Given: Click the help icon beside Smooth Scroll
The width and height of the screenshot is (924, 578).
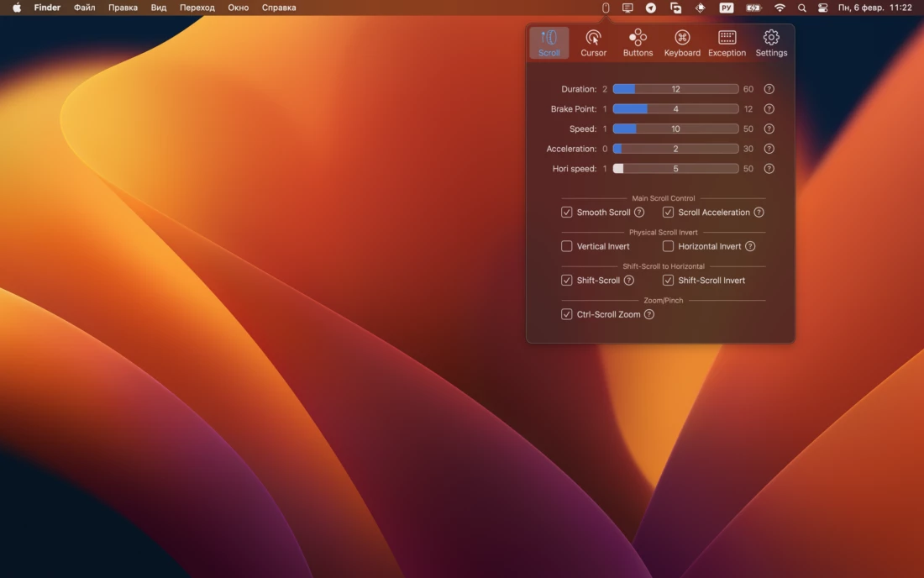Looking at the screenshot, I should pos(639,213).
